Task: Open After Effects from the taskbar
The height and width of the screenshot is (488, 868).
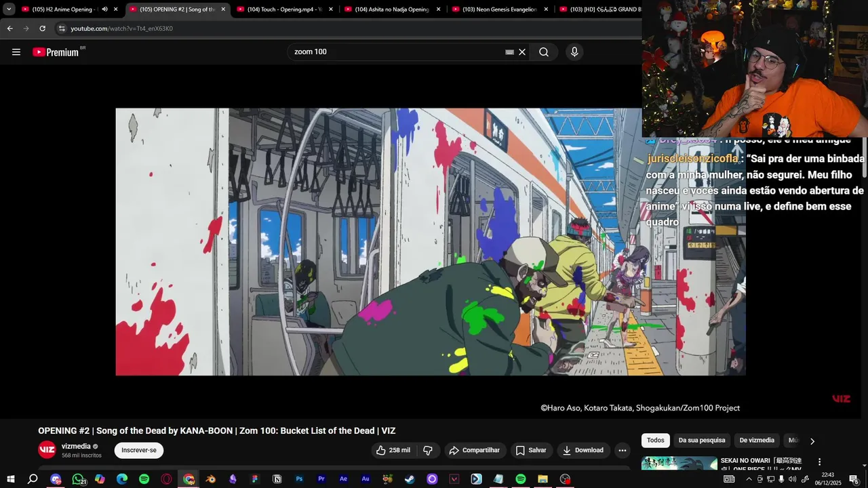Action: pos(343,479)
